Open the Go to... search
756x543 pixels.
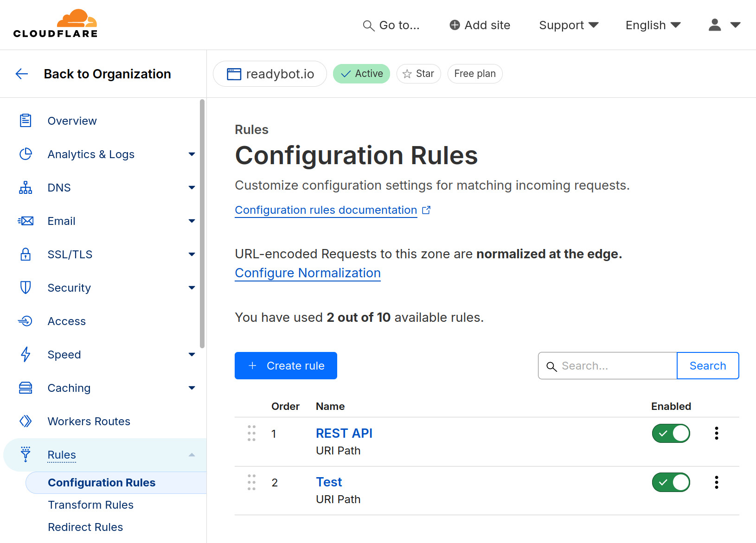coord(392,25)
